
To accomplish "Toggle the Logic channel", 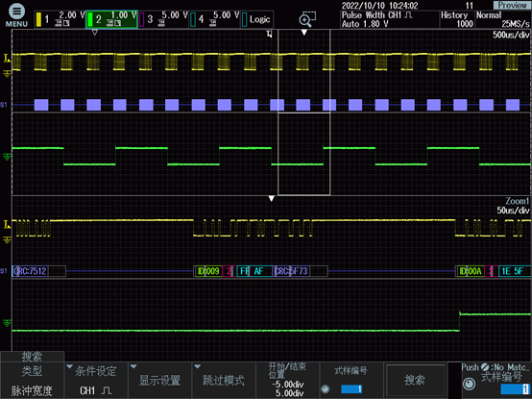I will (256, 19).
